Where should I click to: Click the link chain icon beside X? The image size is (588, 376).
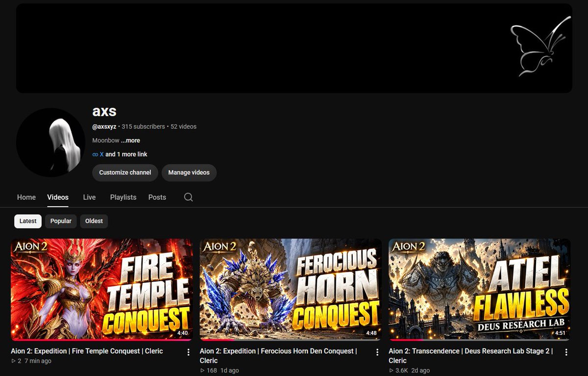click(x=95, y=154)
